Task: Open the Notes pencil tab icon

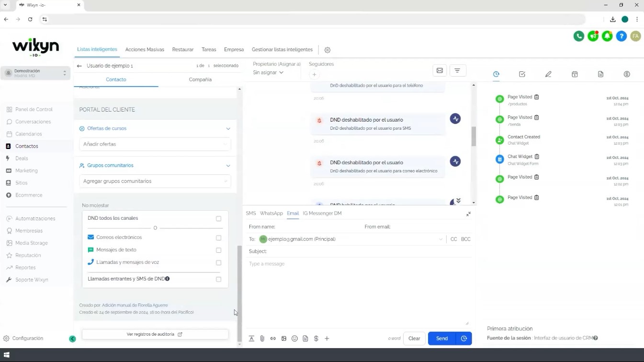Action: pyautogui.click(x=548, y=74)
